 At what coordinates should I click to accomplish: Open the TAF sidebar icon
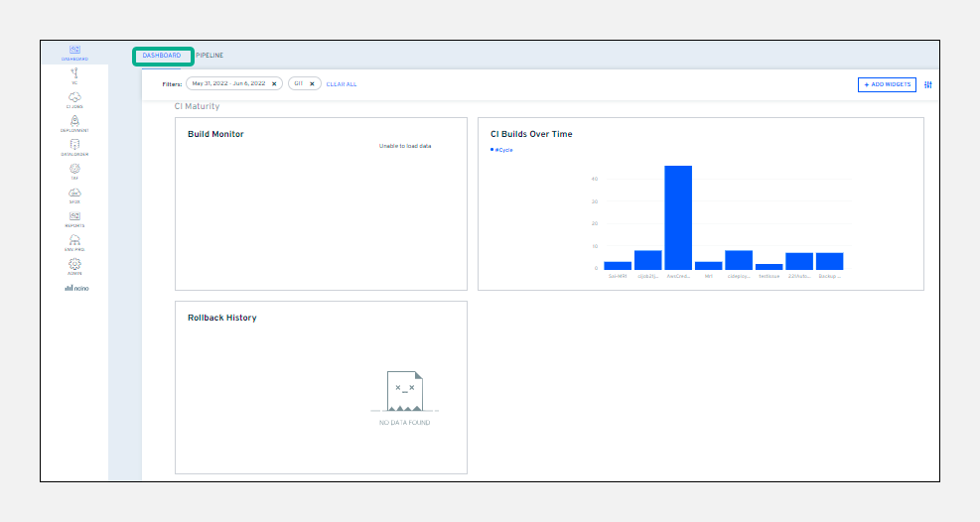tap(74, 169)
